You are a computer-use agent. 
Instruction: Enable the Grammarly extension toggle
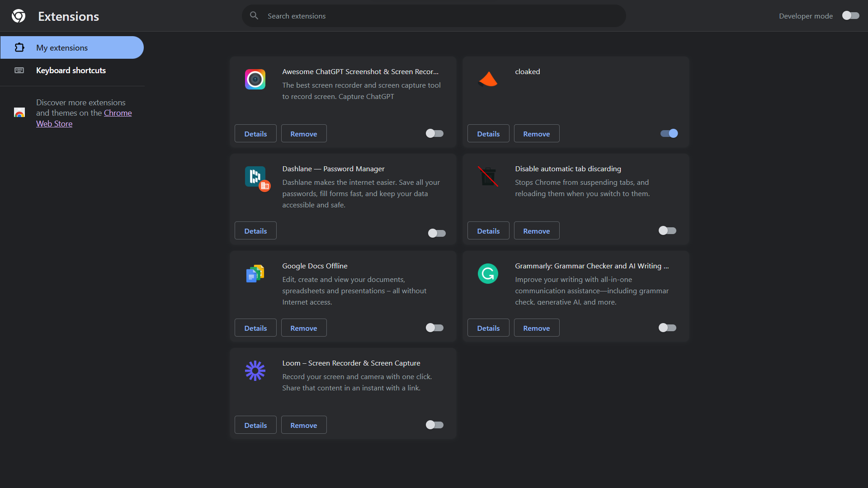(x=667, y=328)
